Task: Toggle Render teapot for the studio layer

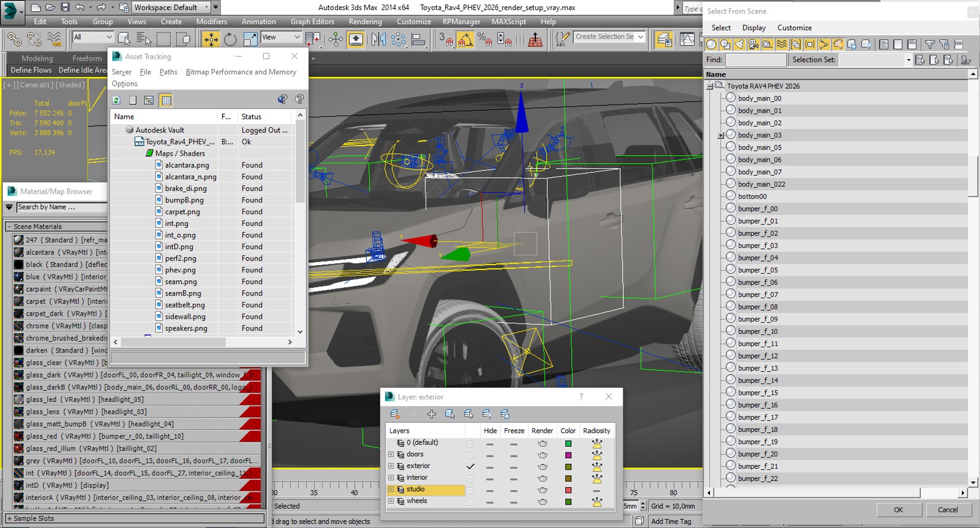Action: click(x=542, y=490)
